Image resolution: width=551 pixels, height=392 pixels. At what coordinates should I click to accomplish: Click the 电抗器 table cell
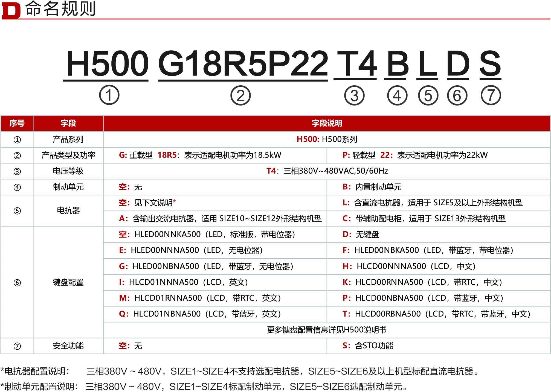(68, 210)
